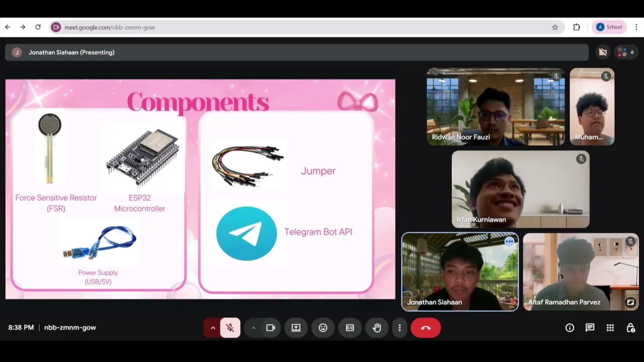Leave the call with red hang-up button
644x362 pixels.
click(x=426, y=328)
